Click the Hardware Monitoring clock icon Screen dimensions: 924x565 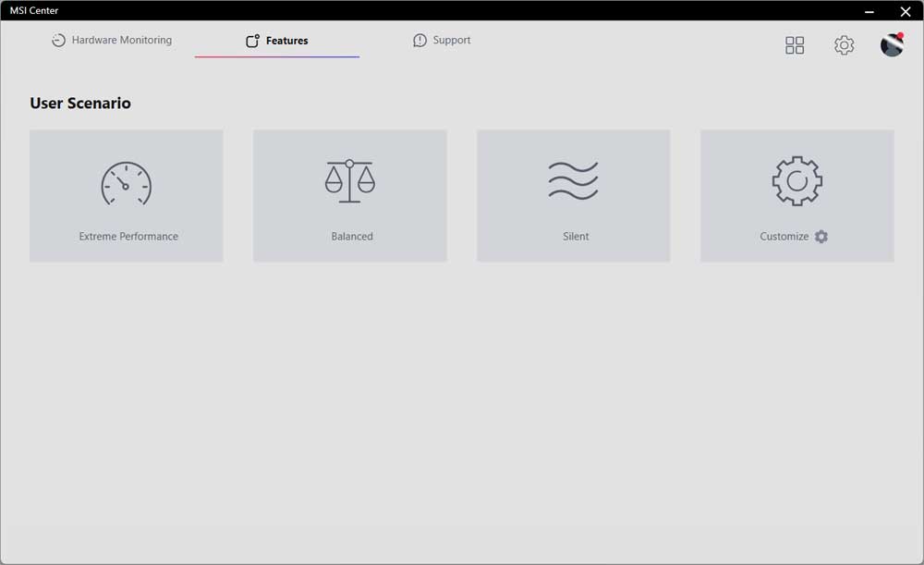point(58,41)
